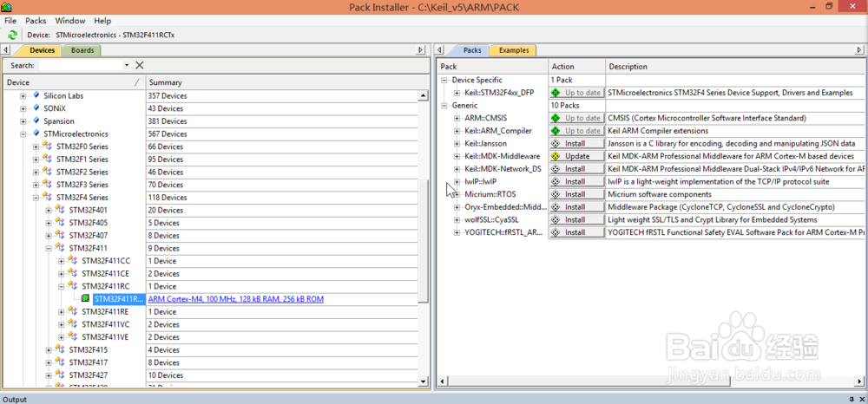Select the Keil::ARM_Compiler pack row
Image resolution: width=868 pixels, height=404 pixels.
point(498,131)
